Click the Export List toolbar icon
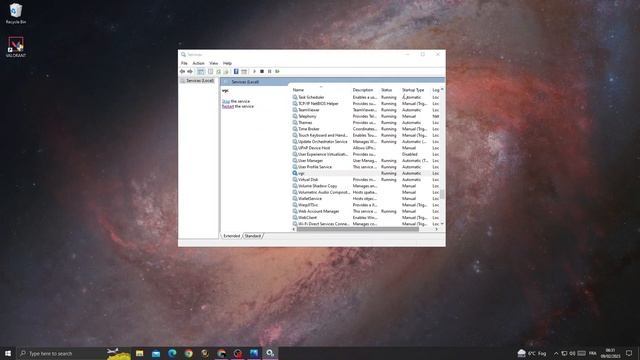Screen dimensions: 640x360 pyautogui.click(x=226, y=71)
